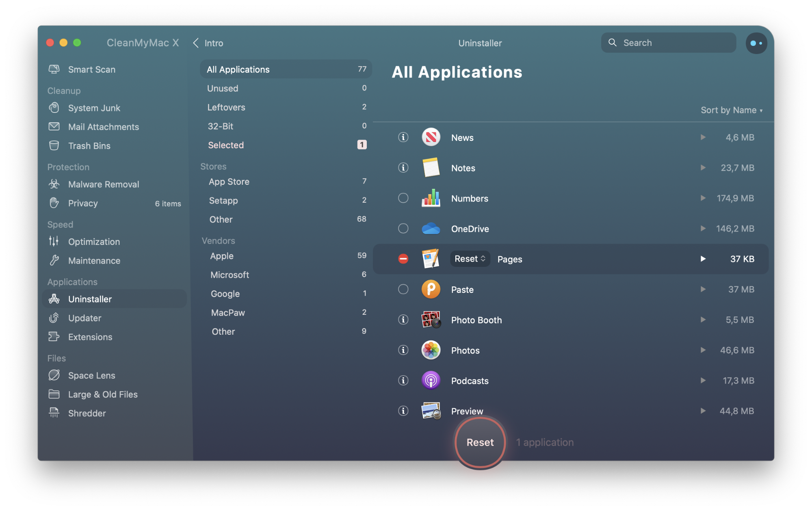Screen dimensions: 812x511
Task: Click the Trash Bins icon
Action: tap(54, 145)
